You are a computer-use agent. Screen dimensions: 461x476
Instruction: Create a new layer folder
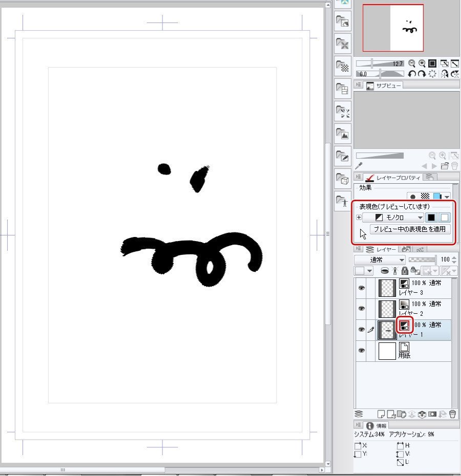pyautogui.click(x=402, y=414)
